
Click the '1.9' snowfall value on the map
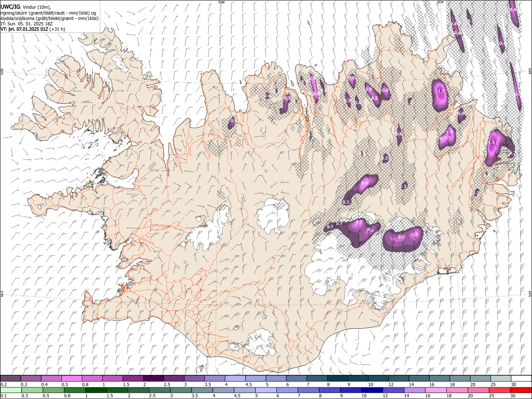click(492, 142)
